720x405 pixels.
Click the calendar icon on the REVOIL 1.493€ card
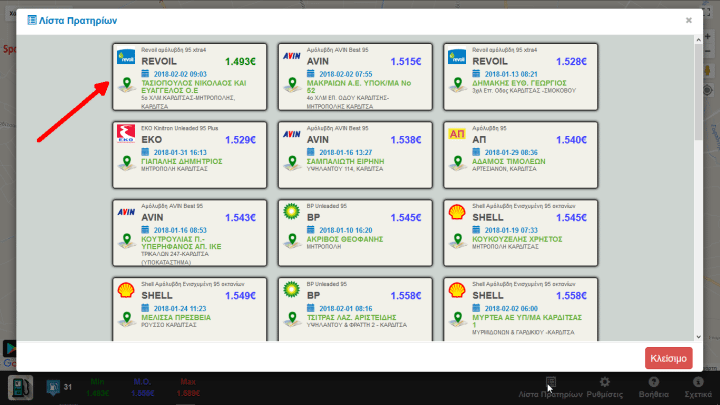[x=145, y=73]
